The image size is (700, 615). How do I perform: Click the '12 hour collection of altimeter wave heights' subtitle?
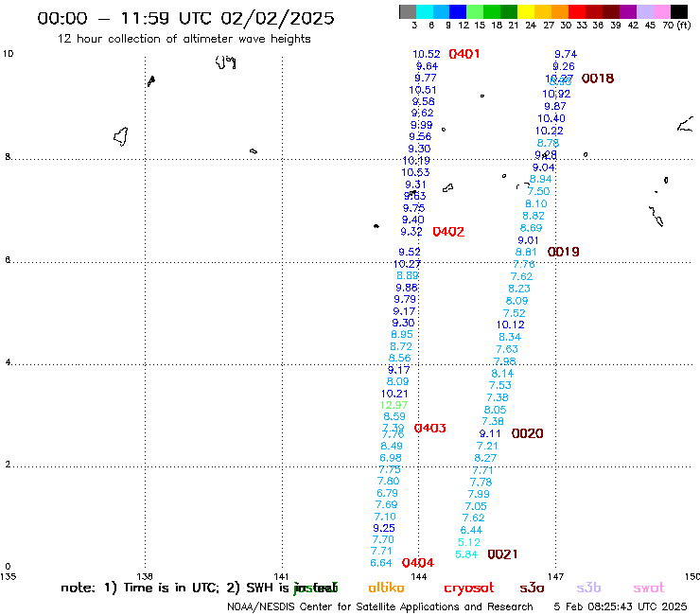[184, 39]
